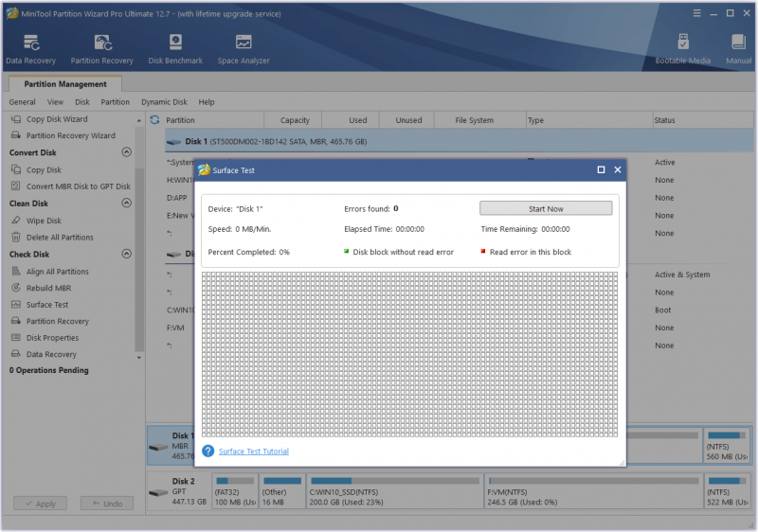758x532 pixels.
Task: Collapse the Clean Disk section
Action: click(127, 203)
